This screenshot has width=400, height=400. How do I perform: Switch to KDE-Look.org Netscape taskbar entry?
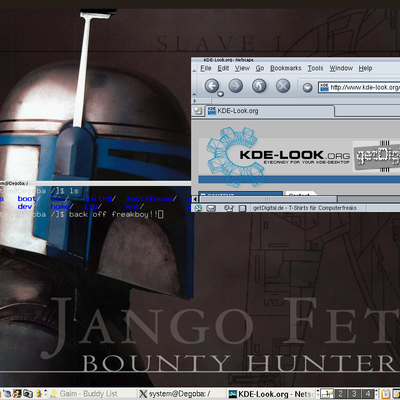pyautogui.click(x=271, y=394)
